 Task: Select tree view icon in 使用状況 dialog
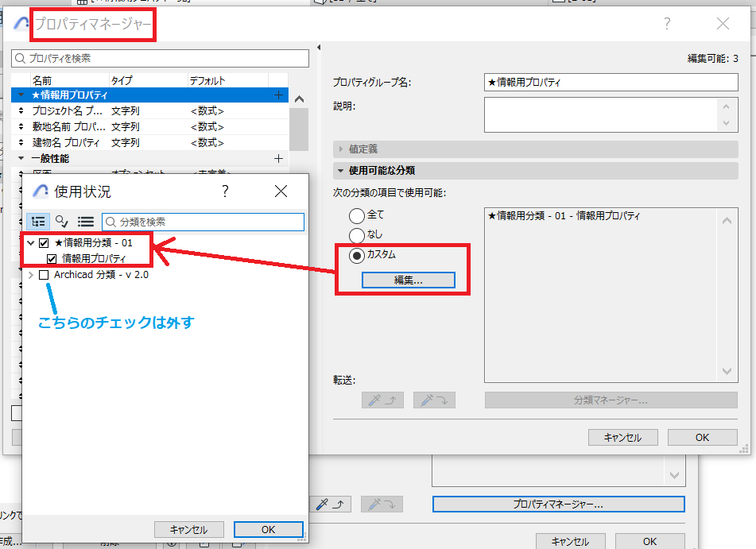coord(38,222)
